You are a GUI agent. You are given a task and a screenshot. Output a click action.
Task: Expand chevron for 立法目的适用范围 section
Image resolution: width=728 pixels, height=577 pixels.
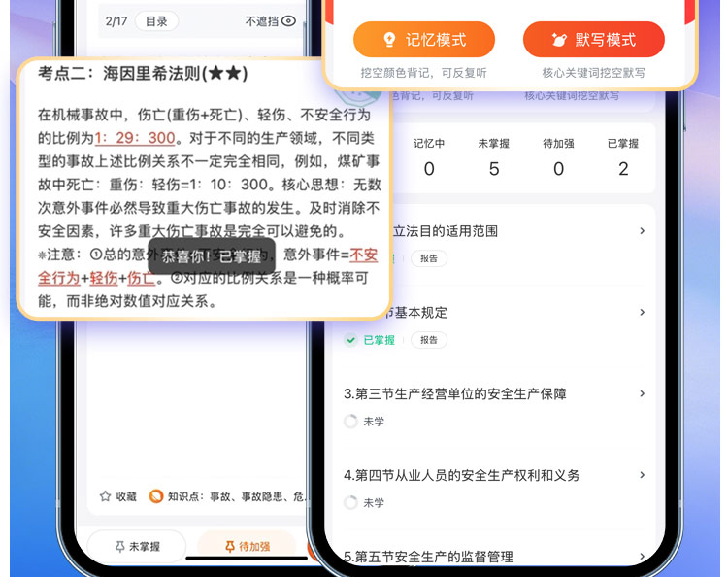642,231
